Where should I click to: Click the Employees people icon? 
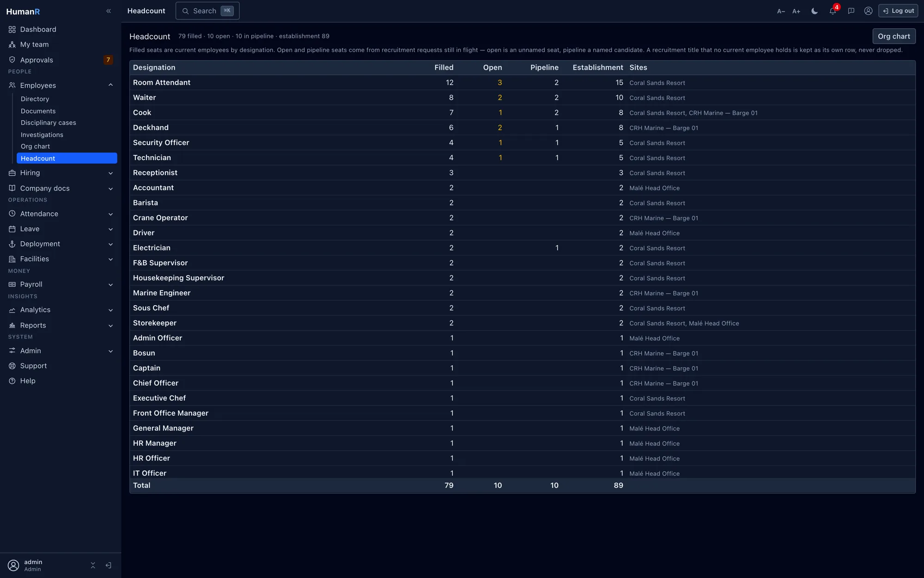tap(12, 86)
